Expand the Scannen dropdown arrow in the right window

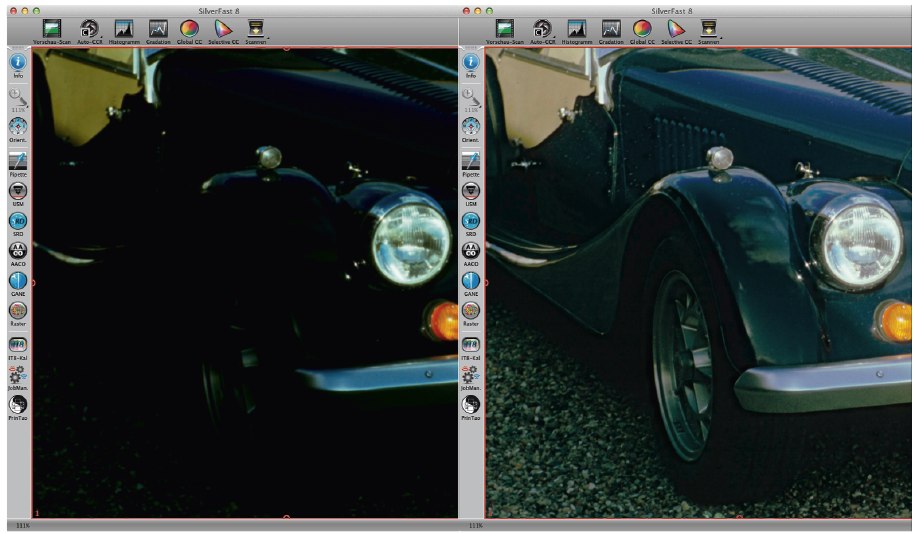722,36
